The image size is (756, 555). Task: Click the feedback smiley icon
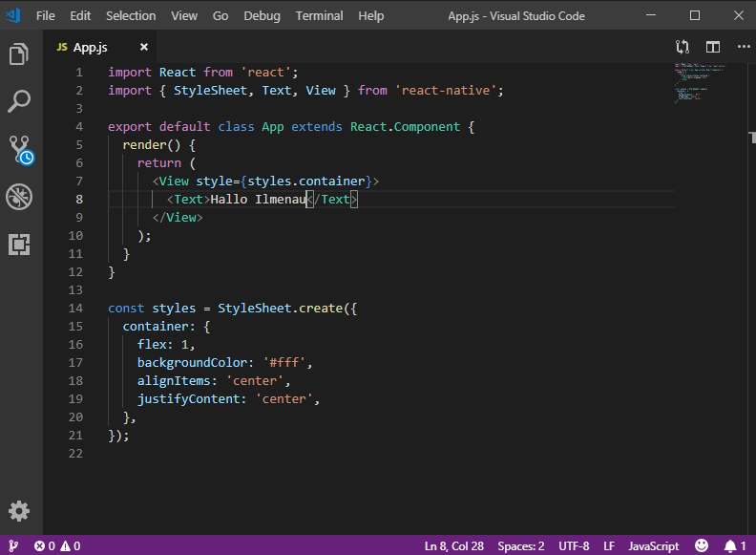702,546
